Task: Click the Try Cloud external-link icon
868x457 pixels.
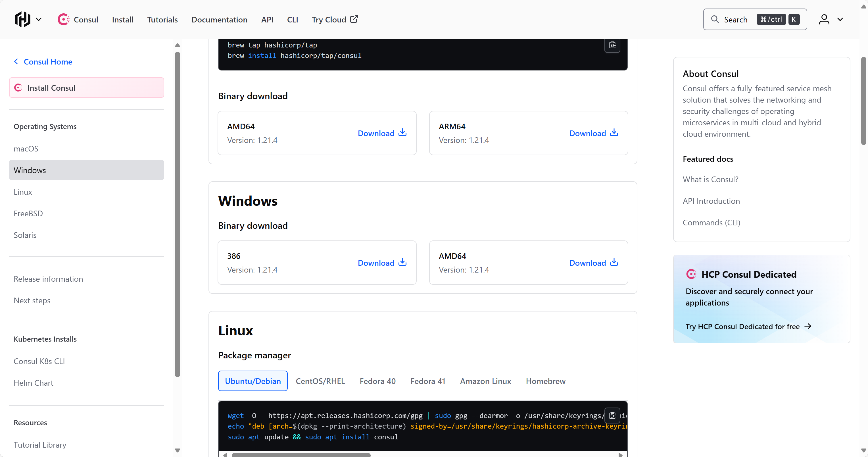Action: pos(354,19)
